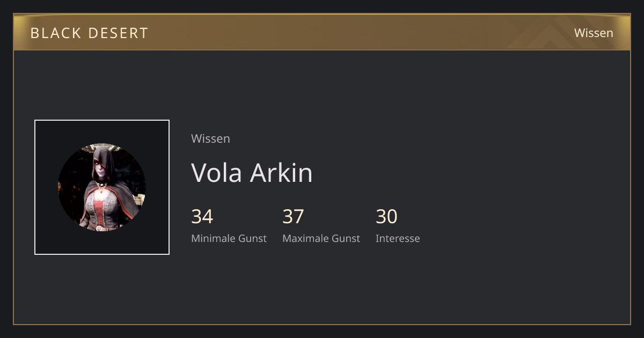
Task: Click the white square frame around the portrait
Action: coord(102,187)
